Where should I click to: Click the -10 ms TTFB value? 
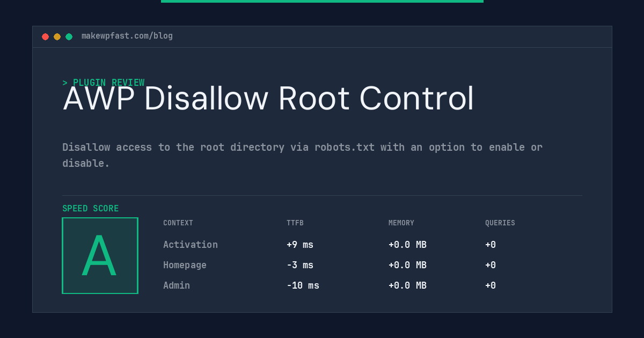[x=303, y=285]
